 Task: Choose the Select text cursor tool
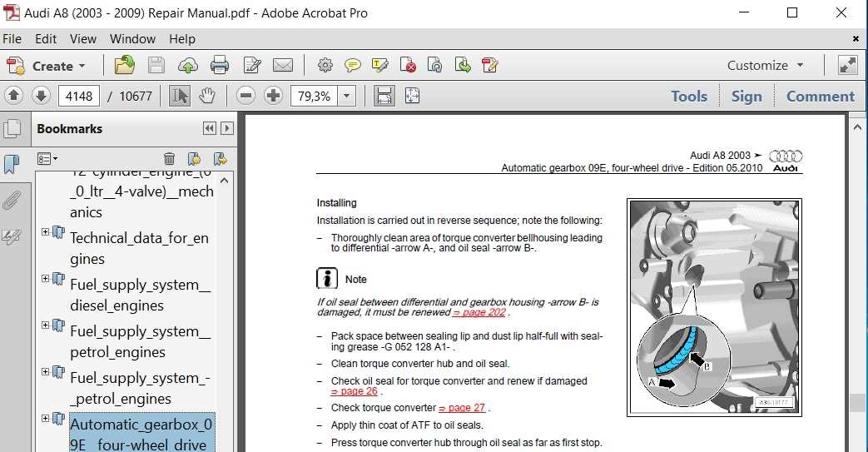tap(180, 96)
